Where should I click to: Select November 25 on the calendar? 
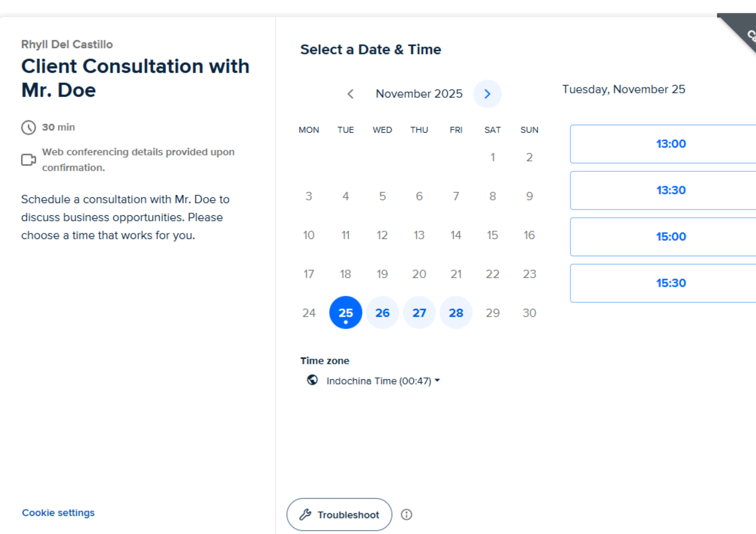[346, 313]
